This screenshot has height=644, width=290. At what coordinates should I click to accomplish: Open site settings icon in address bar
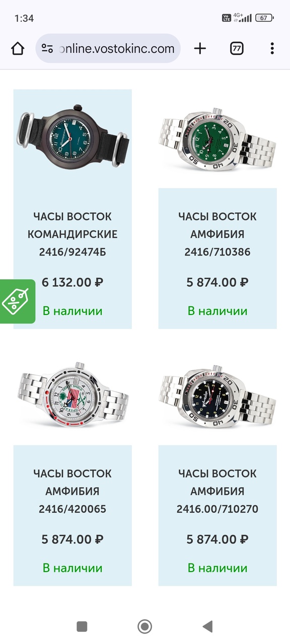click(x=47, y=48)
